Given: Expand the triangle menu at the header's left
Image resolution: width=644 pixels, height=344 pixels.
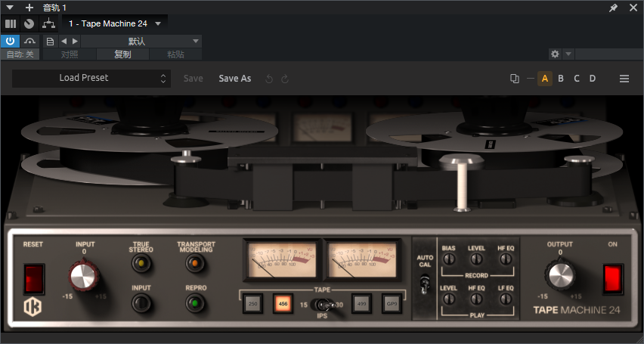Looking at the screenshot, I should coord(10,8).
